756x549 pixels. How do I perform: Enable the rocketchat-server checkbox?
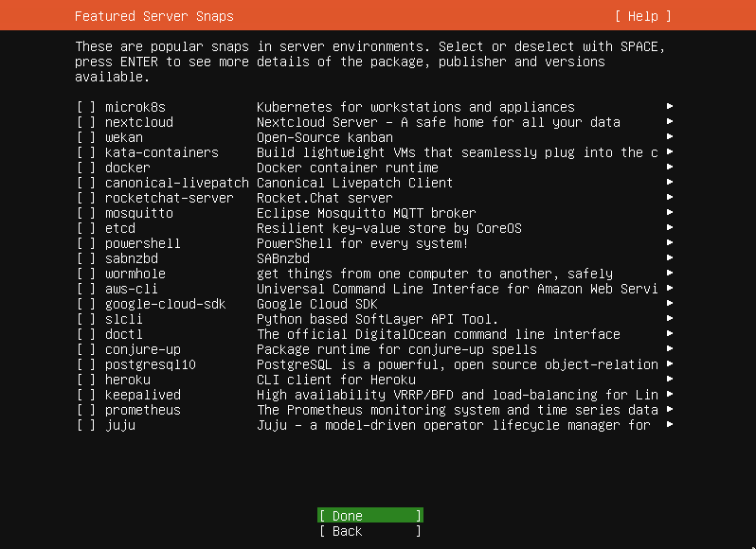(86, 198)
